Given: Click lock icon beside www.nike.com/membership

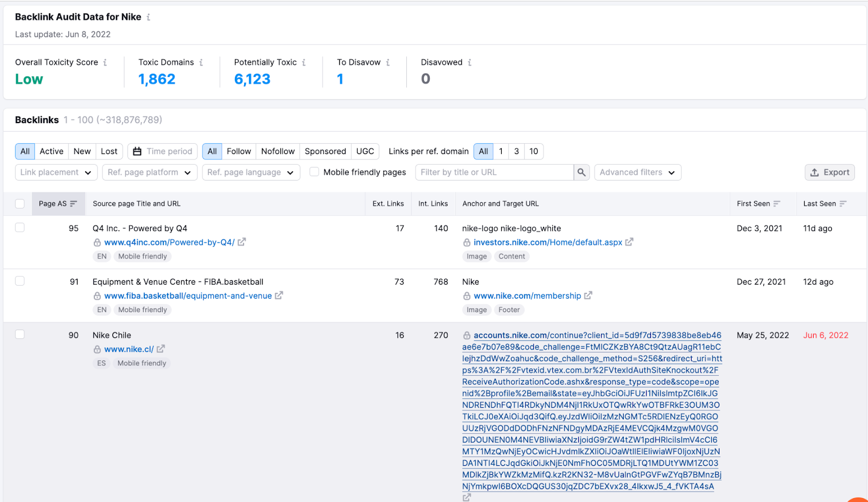Looking at the screenshot, I should point(467,296).
